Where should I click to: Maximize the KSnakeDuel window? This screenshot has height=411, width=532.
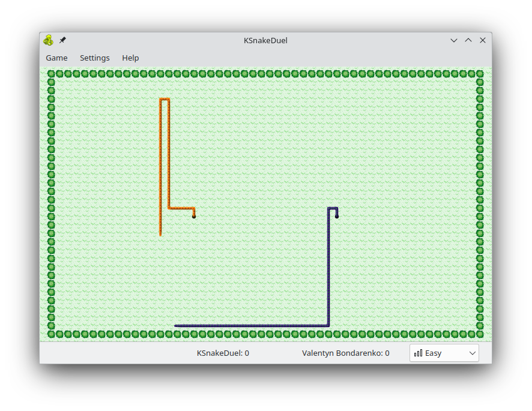tap(468, 40)
